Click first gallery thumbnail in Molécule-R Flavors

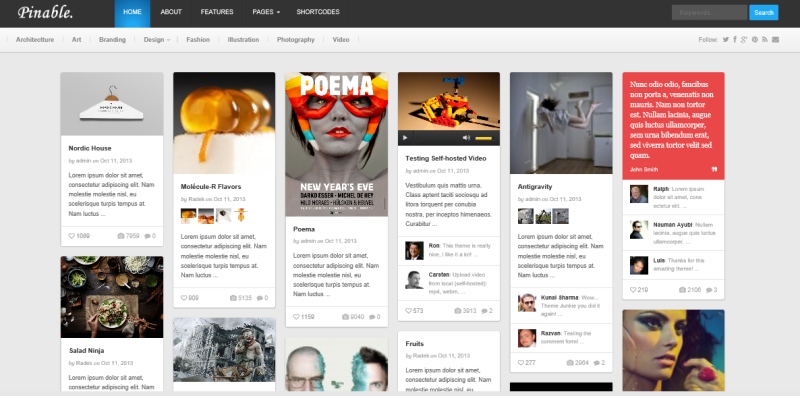pyautogui.click(x=188, y=215)
